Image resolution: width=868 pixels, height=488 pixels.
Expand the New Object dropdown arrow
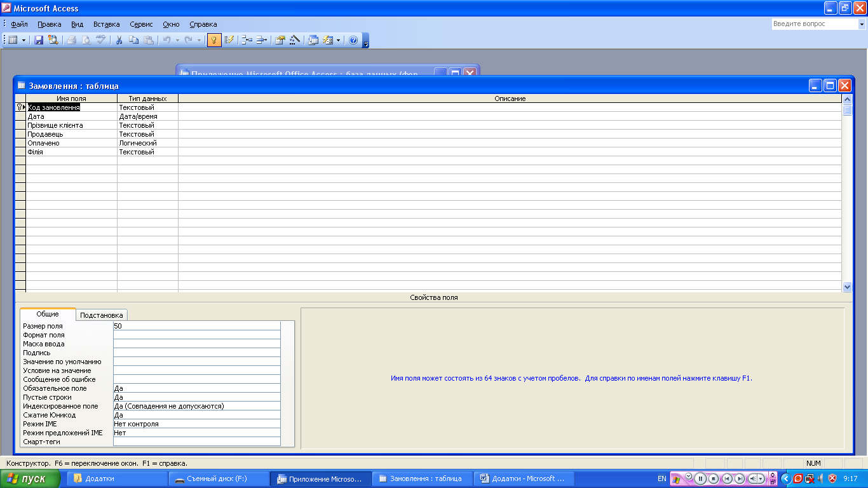click(x=338, y=40)
